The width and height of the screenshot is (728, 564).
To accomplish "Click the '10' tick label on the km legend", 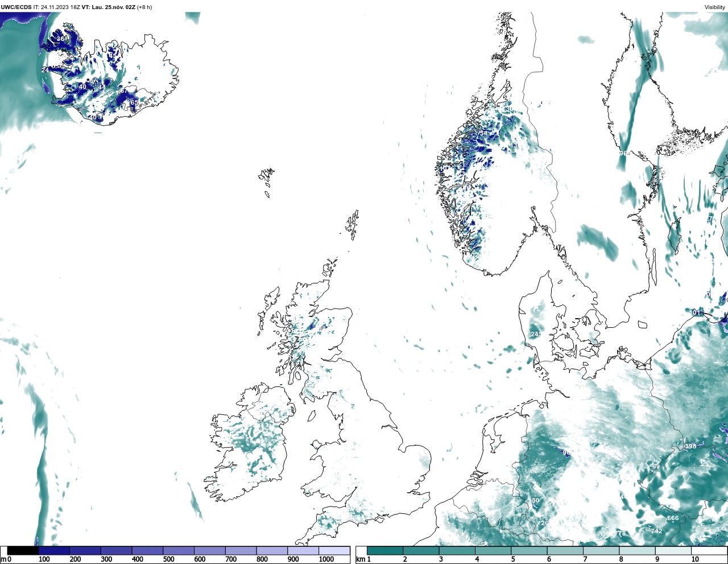I will [695, 559].
